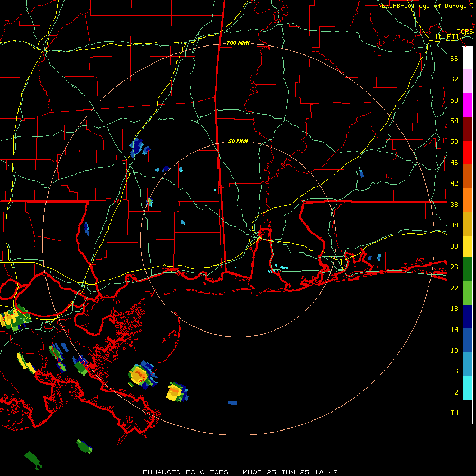
Task: Click legend value '22'
Action: point(454,288)
